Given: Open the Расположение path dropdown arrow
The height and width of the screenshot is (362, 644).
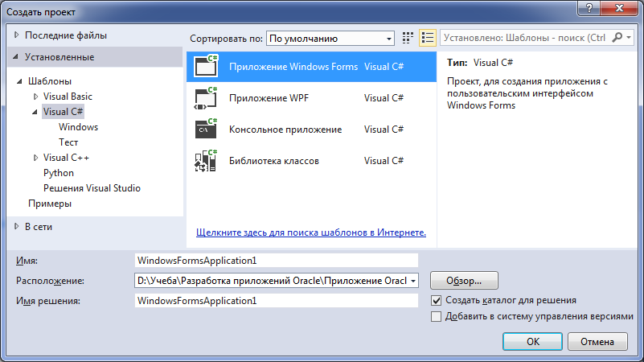Looking at the screenshot, I should coord(413,281).
